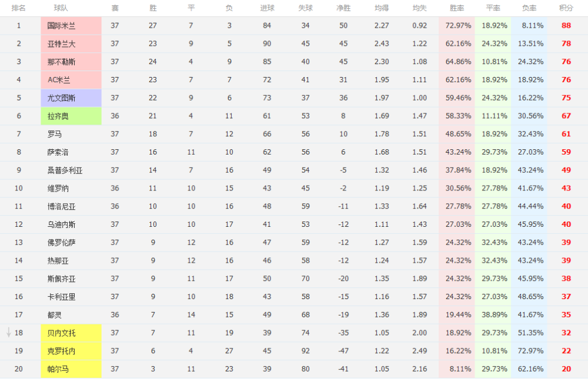Click the yellow 贝内文托 team cell

[71, 333]
